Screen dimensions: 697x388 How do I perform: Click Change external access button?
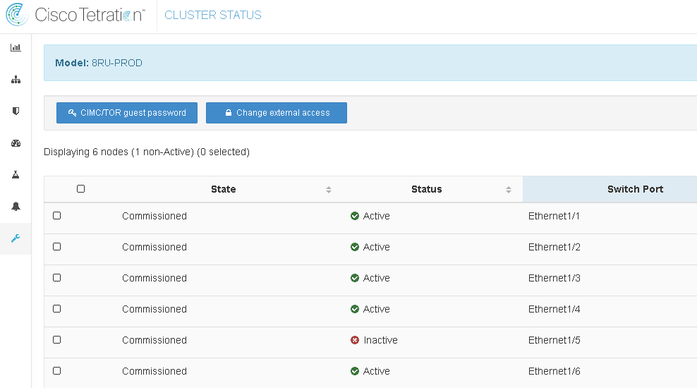point(276,113)
